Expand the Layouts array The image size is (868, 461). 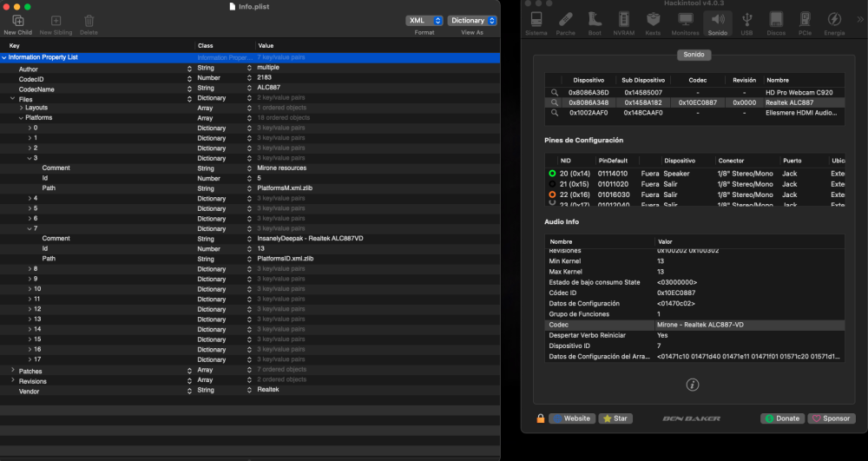pos(21,108)
